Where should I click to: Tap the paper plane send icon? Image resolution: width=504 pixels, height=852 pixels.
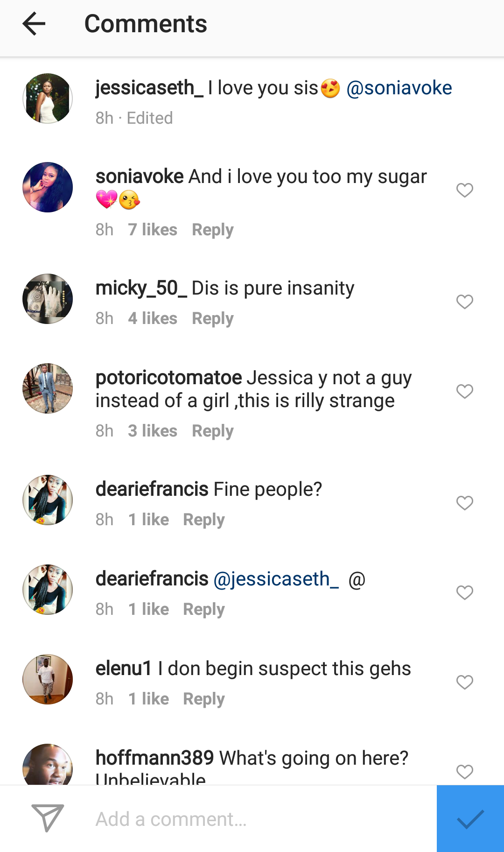[x=47, y=818]
